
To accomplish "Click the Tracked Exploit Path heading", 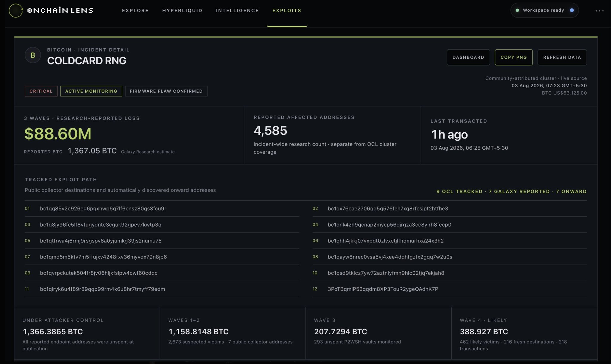I will coord(61,179).
